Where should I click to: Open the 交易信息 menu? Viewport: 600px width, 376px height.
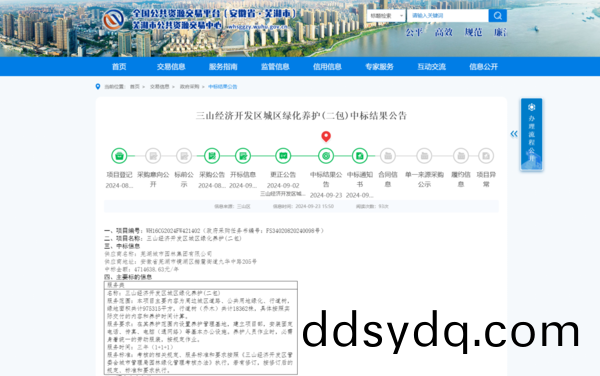pos(171,67)
